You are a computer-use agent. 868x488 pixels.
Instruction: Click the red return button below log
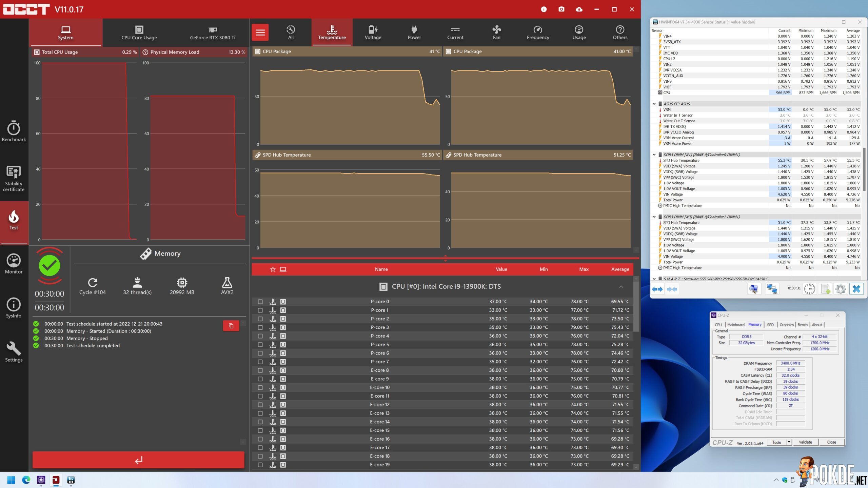[138, 460]
